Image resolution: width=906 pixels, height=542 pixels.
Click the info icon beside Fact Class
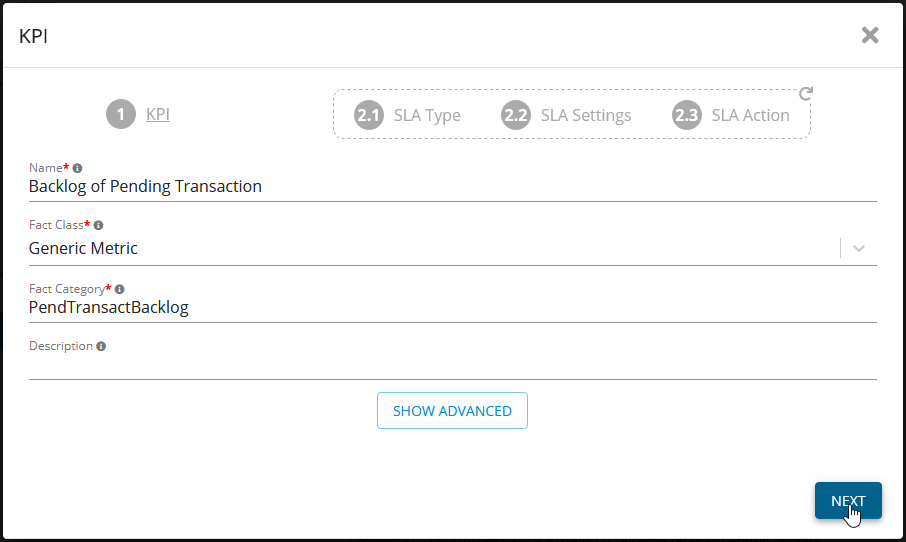pos(98,225)
